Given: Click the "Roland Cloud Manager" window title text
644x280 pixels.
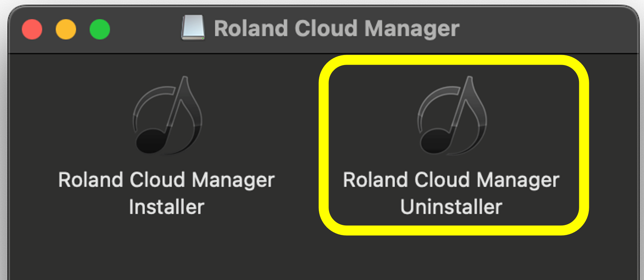Looking at the screenshot, I should tap(337, 28).
